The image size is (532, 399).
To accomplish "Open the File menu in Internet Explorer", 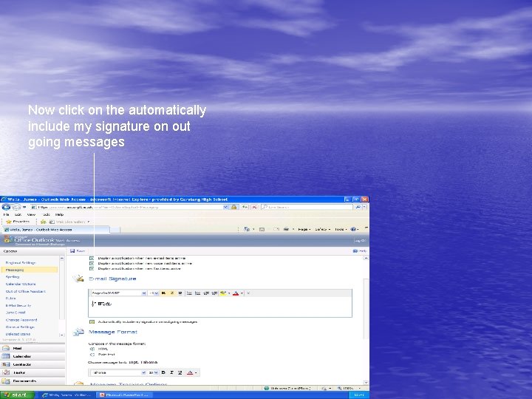I will [6, 214].
